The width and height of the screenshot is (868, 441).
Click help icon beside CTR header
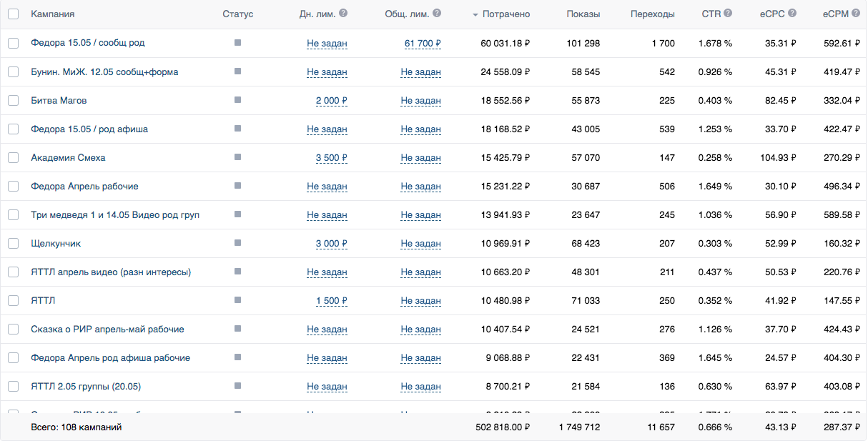[728, 14]
